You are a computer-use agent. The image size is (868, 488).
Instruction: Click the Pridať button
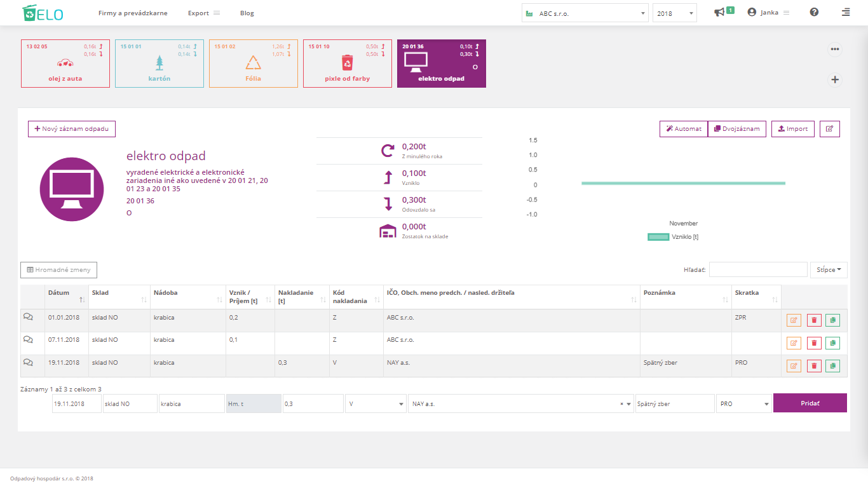810,403
